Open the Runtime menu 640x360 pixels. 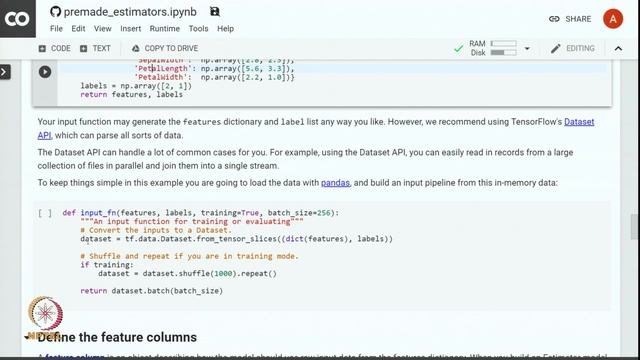164,29
